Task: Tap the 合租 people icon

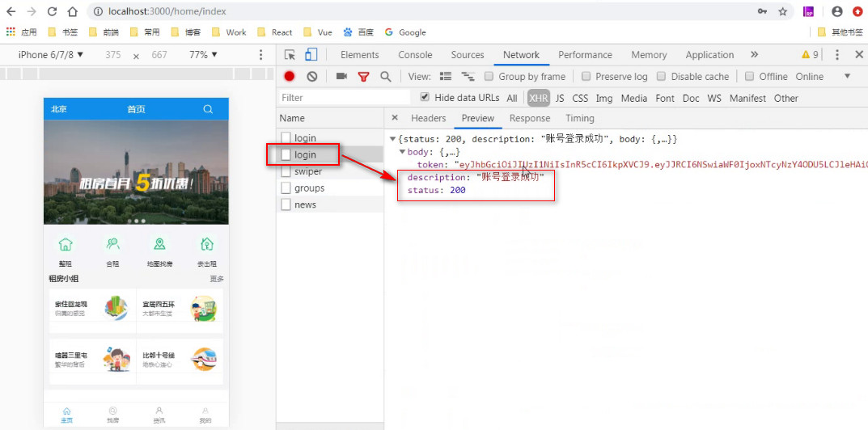Action: coord(112,244)
